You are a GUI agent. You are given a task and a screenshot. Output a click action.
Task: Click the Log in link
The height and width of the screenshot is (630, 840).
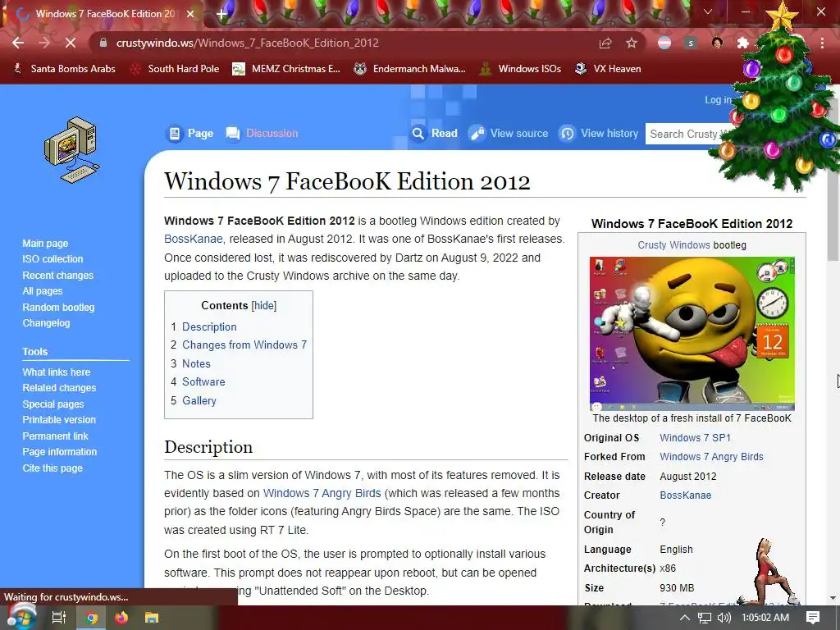point(718,99)
